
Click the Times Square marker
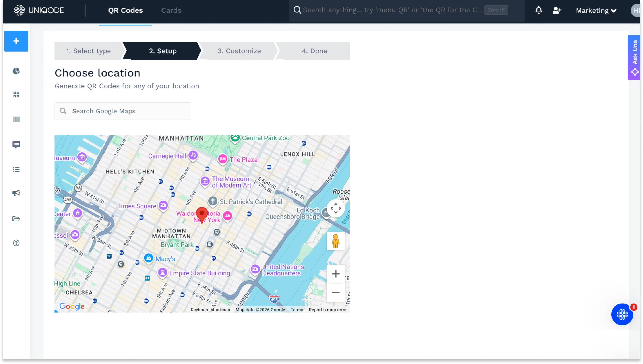pyautogui.click(x=163, y=205)
